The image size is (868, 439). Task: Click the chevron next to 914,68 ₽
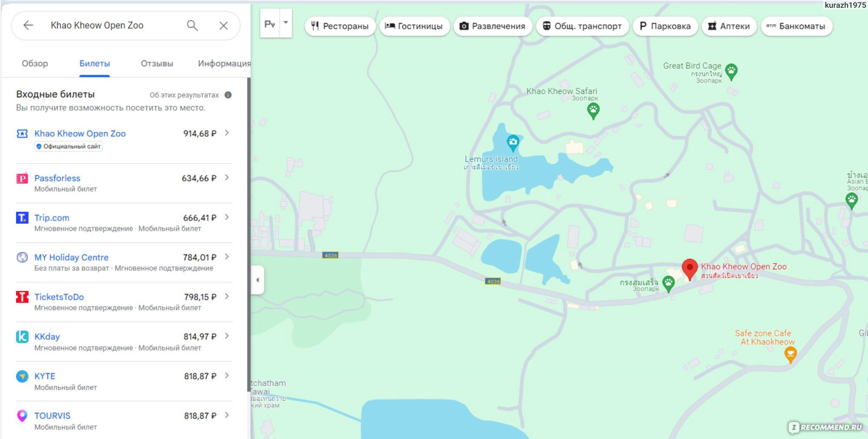227,133
